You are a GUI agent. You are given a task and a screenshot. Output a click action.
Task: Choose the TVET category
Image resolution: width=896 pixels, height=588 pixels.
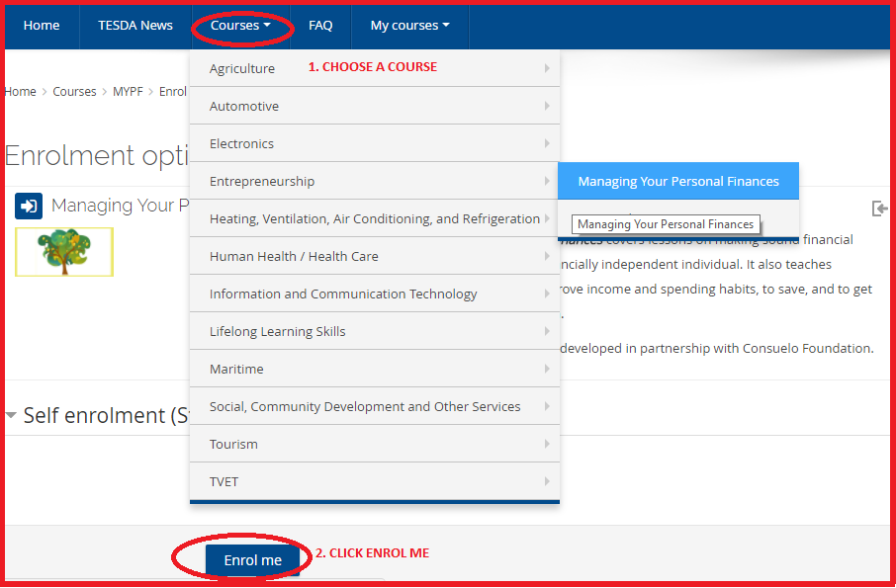(x=374, y=482)
